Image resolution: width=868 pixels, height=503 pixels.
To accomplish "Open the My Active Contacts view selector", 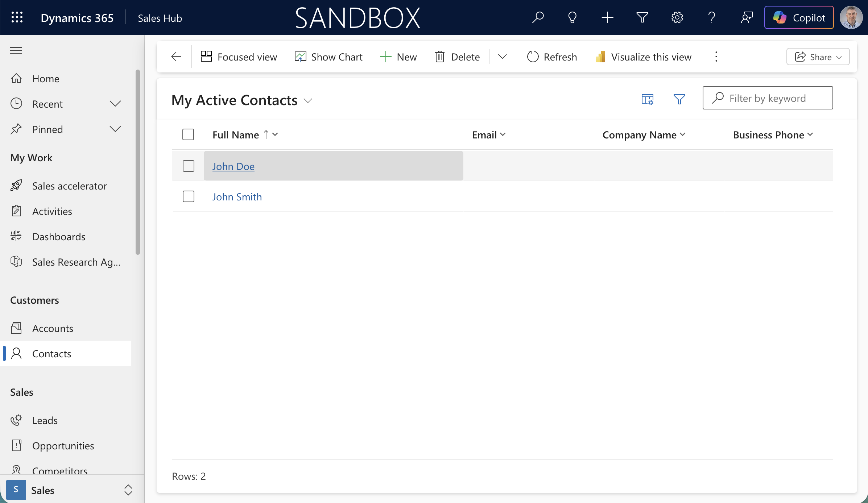I will tap(308, 100).
